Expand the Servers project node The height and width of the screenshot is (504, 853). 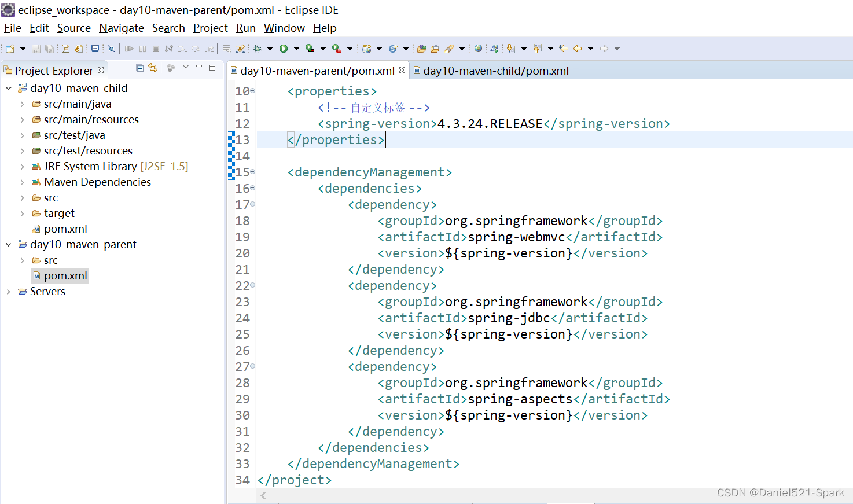(x=9, y=292)
